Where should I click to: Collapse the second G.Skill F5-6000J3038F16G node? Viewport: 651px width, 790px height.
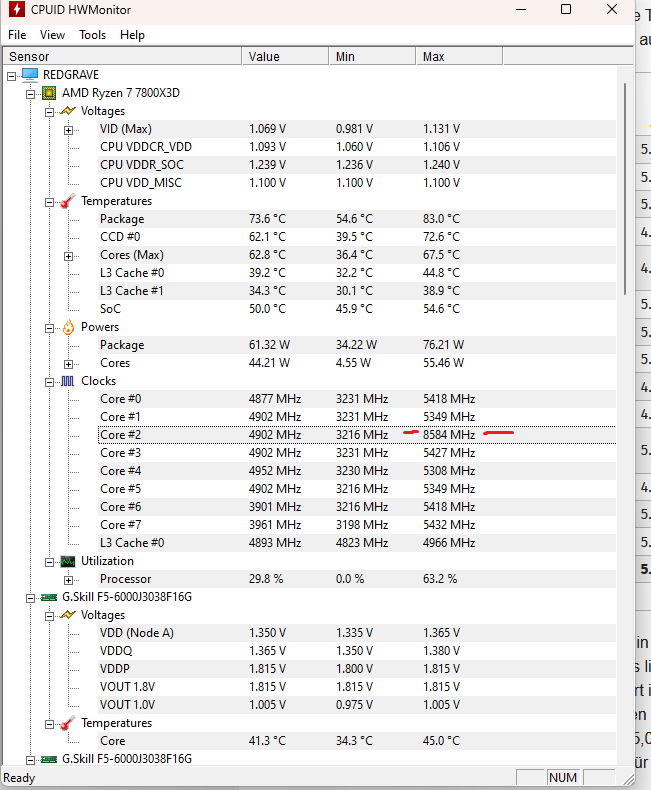(x=31, y=760)
